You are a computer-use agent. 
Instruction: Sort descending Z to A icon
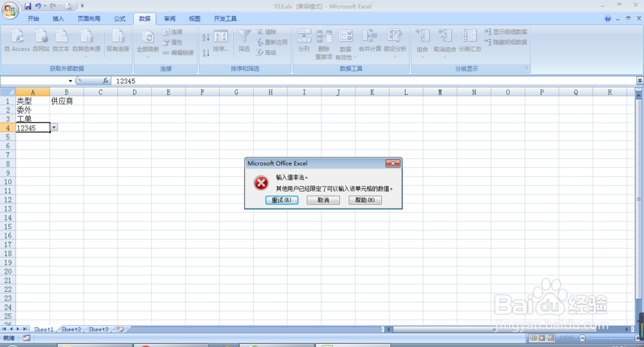click(x=206, y=53)
